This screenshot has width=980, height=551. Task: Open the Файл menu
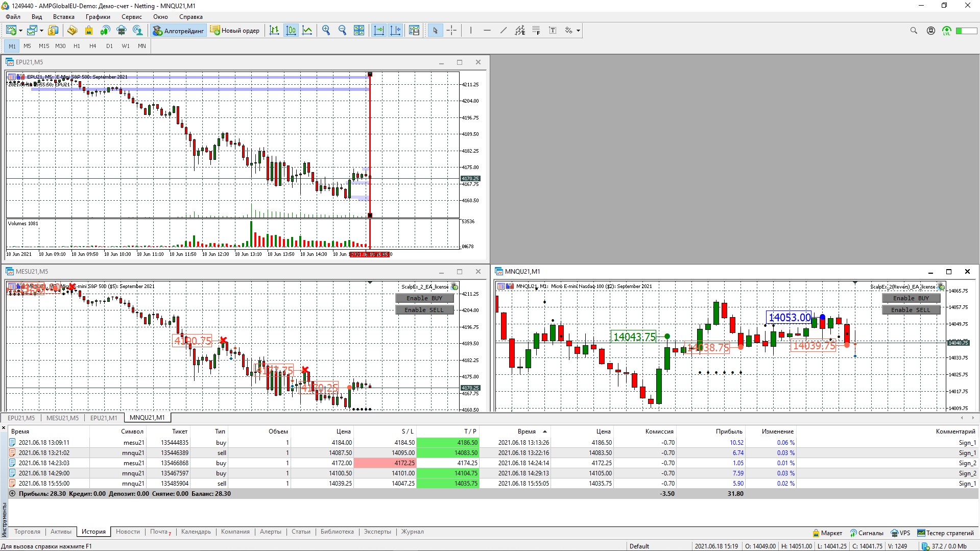[13, 17]
